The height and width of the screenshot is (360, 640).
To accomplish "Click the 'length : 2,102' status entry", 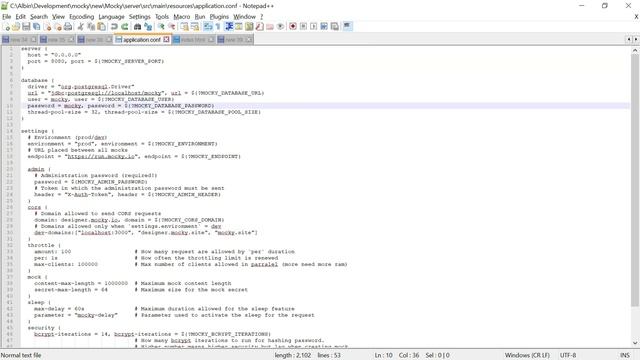I will [x=293, y=356].
